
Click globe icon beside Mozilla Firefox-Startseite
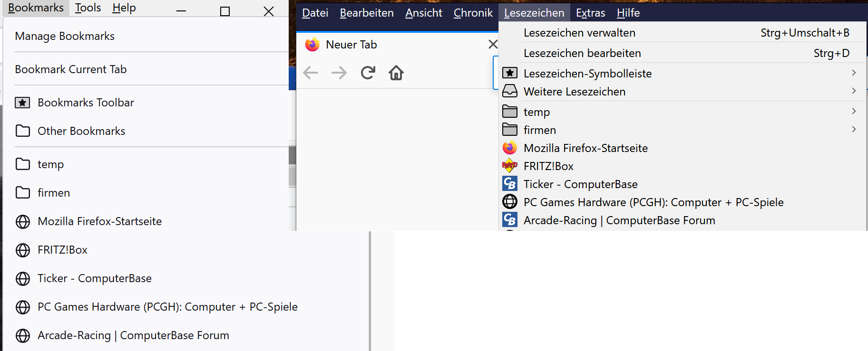(22, 221)
